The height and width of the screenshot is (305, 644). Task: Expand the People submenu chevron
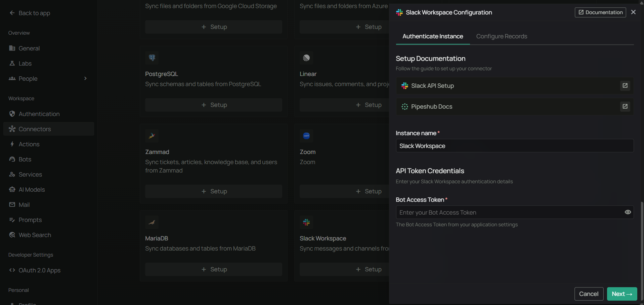(85, 78)
